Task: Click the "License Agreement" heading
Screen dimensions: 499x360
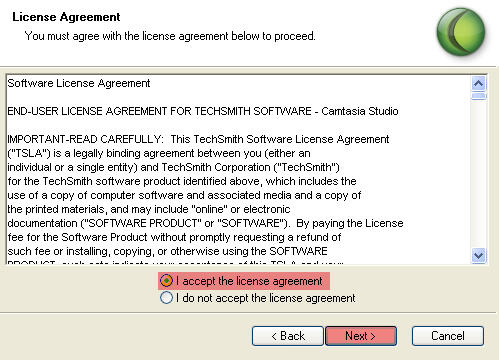Action: (66, 17)
